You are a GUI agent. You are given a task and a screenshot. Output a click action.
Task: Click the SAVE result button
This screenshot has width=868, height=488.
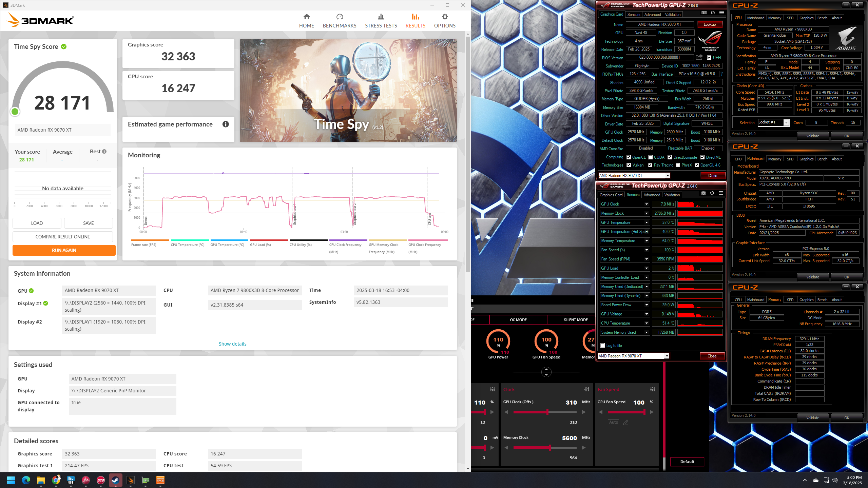[x=89, y=223]
